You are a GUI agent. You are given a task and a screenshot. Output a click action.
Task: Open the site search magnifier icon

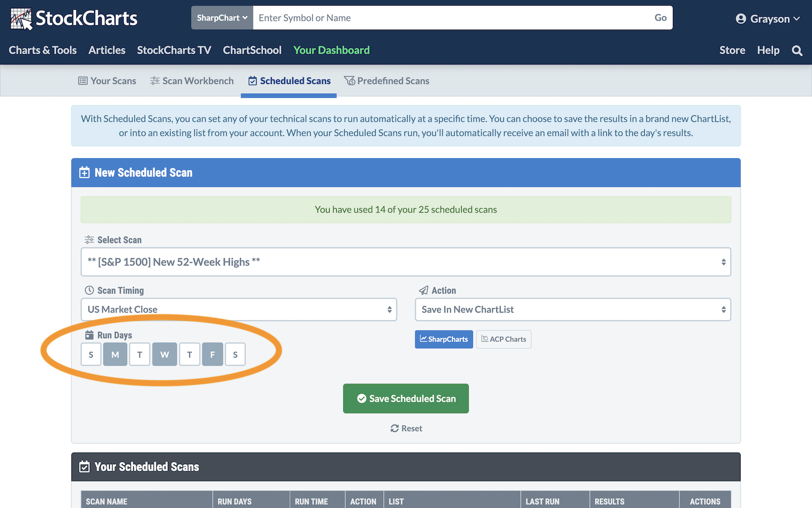click(x=797, y=50)
